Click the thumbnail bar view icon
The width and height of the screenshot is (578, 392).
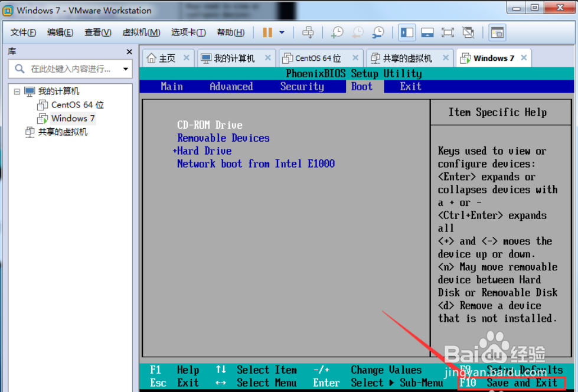point(427,32)
